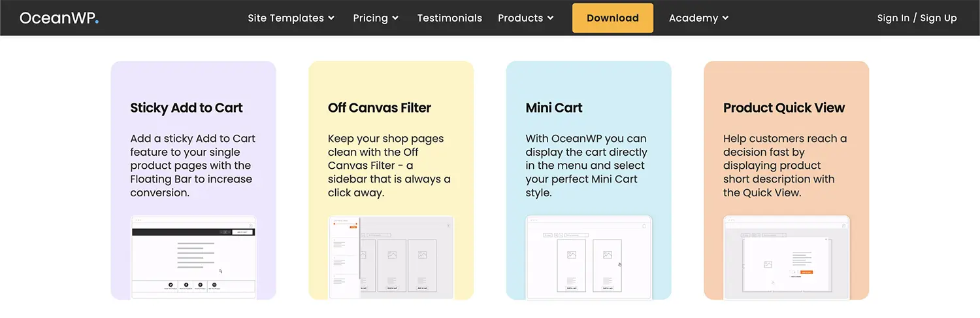The image size is (980, 318).
Task: Select the Site Templates menu item
Action: tap(286, 18)
